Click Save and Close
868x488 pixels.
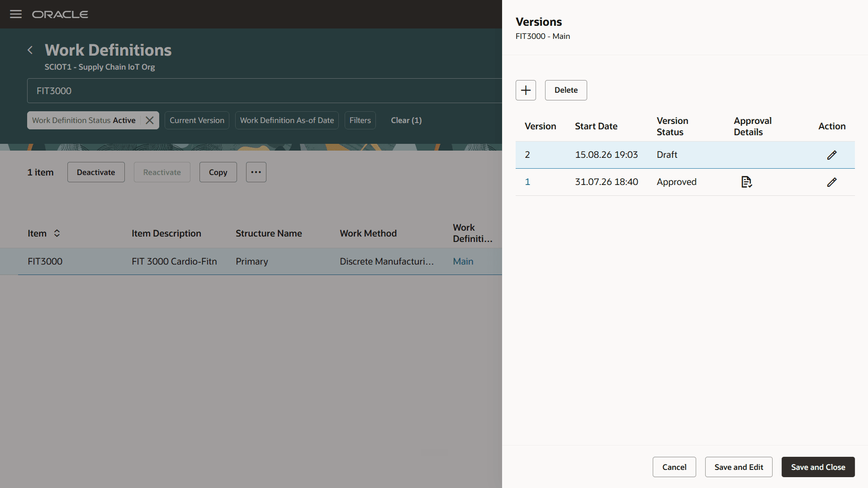pyautogui.click(x=818, y=467)
